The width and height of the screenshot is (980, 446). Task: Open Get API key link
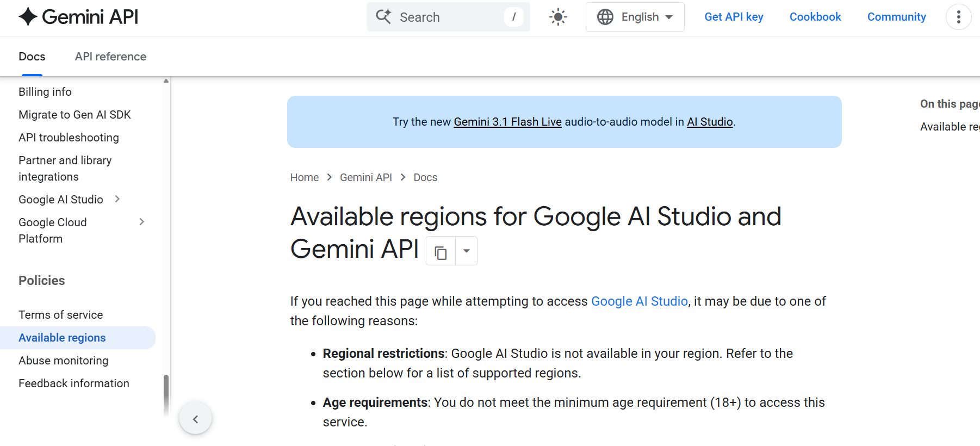[x=734, y=17]
